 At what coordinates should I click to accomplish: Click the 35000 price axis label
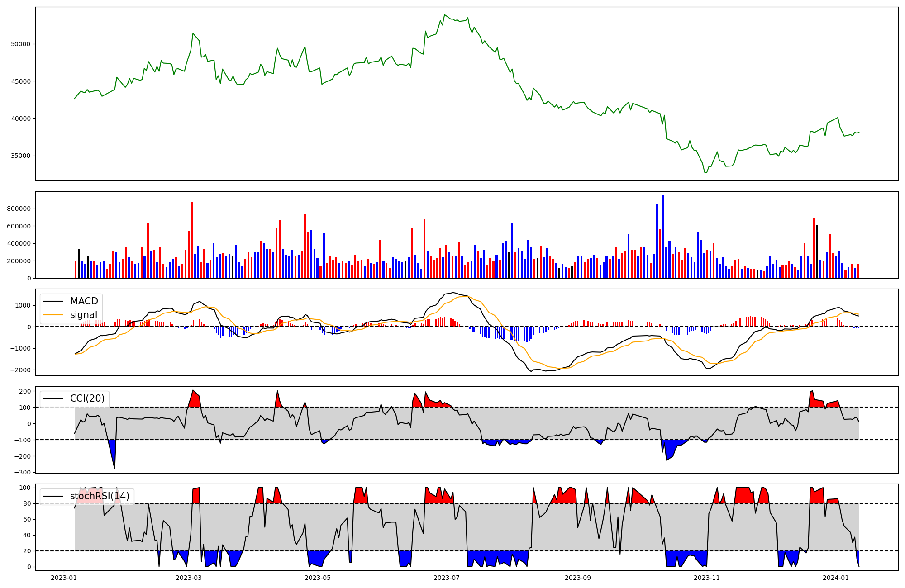point(21,156)
